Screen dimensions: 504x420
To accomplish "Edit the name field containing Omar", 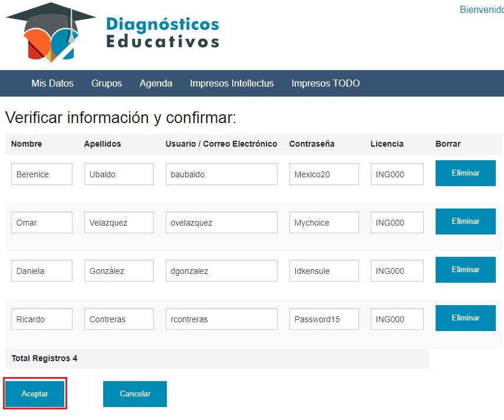I will [42, 222].
